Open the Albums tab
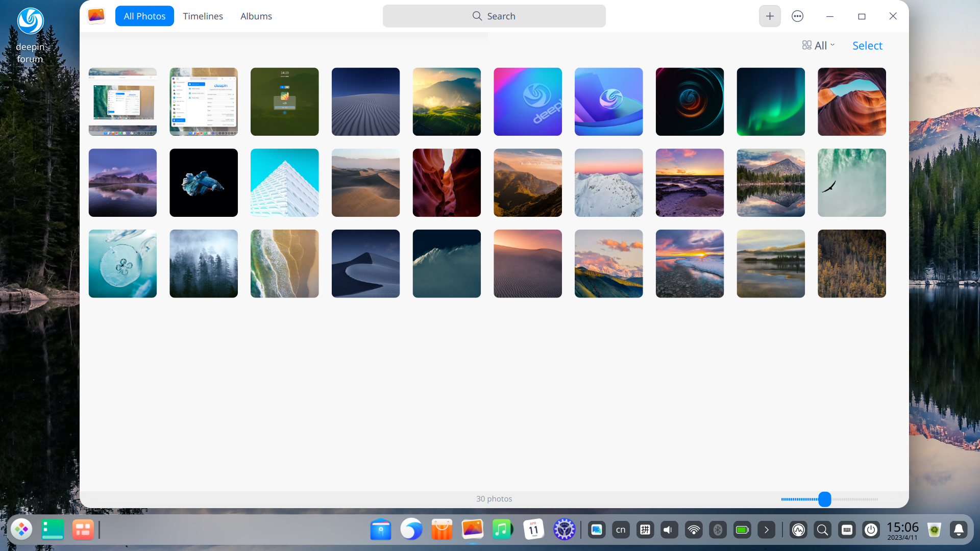This screenshot has width=980, height=551. coord(256,16)
